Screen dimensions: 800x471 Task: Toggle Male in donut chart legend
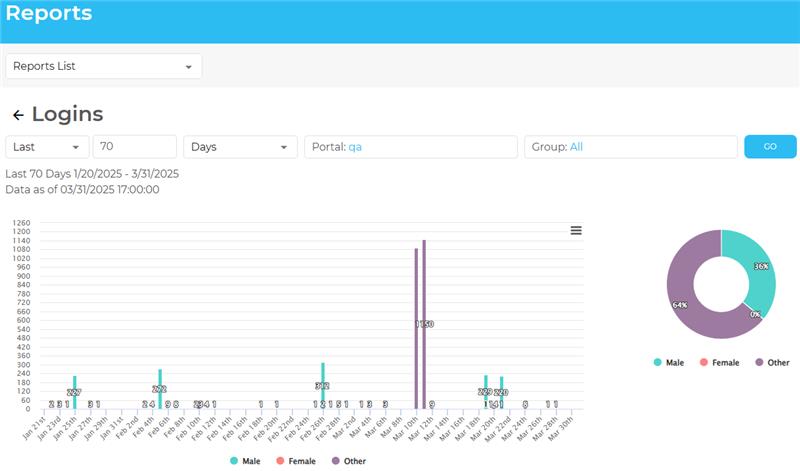(x=672, y=362)
